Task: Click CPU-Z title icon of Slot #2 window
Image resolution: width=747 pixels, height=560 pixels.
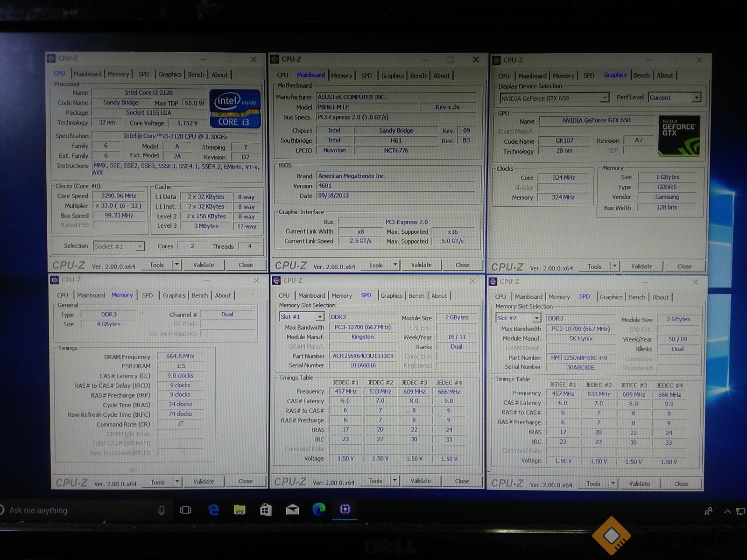Action: (493, 281)
